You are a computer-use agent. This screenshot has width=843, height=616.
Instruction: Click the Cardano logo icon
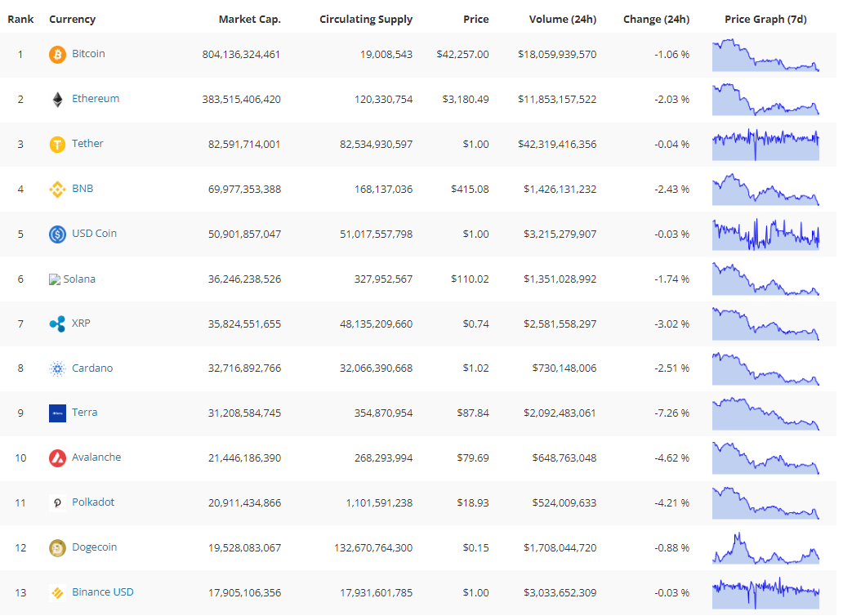(57, 368)
